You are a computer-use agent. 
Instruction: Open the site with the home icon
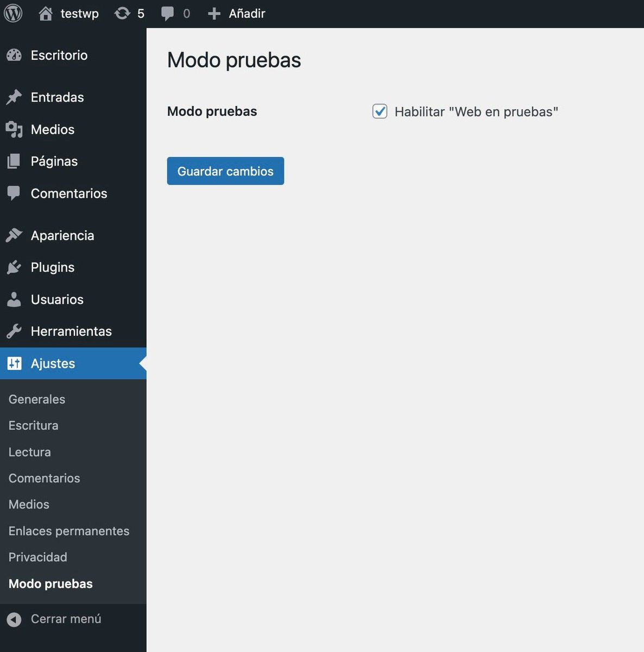point(45,13)
